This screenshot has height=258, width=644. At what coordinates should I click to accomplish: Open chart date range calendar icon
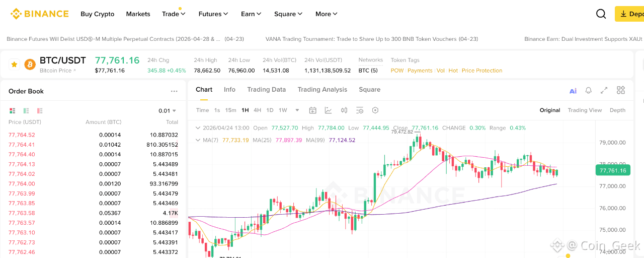[312, 110]
